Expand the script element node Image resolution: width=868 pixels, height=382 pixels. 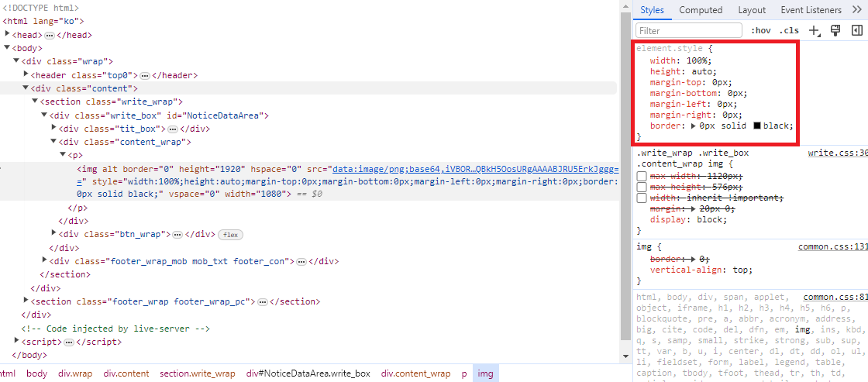(16, 341)
